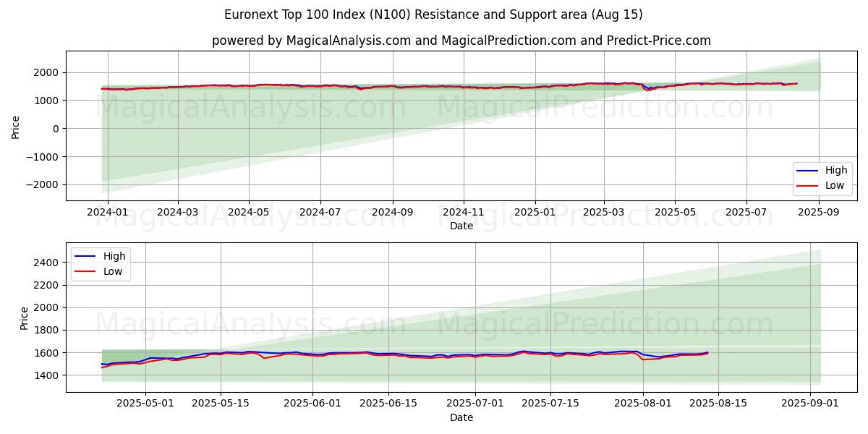The height and width of the screenshot is (434, 868).
Task: Click the bottom chart y-axis value '1800'
Action: pyautogui.click(x=48, y=331)
